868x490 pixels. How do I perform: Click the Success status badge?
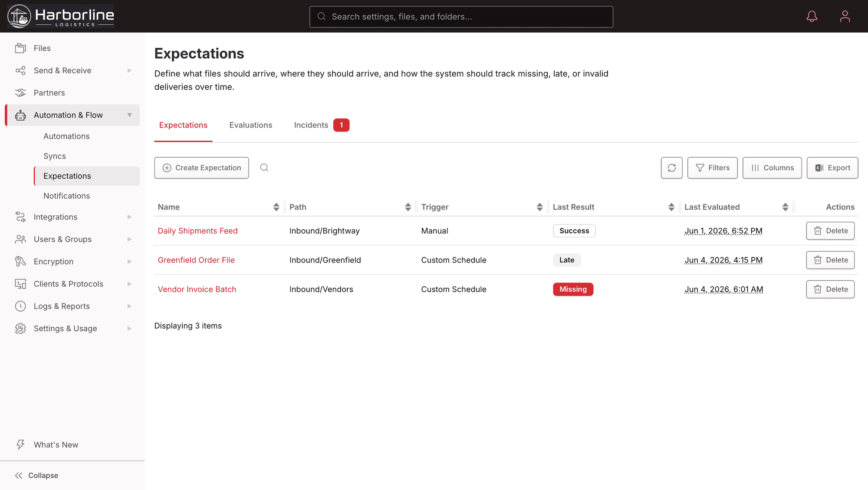pos(574,231)
